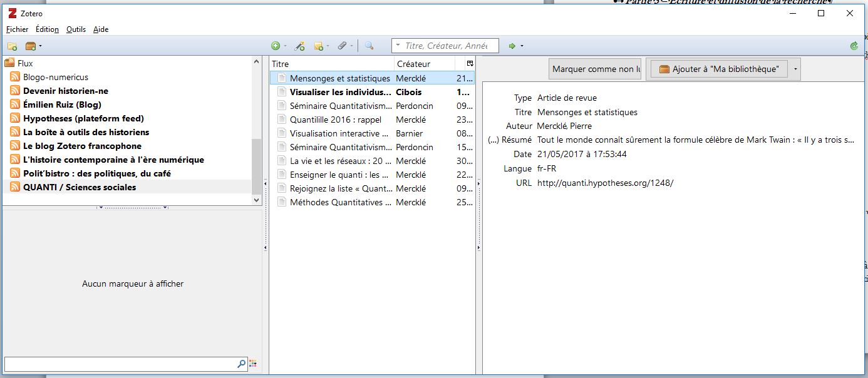This screenshot has width=868, height=378.
Task: Click RSS icon beside Hypotheses (plateform feed)
Action: pos(15,118)
